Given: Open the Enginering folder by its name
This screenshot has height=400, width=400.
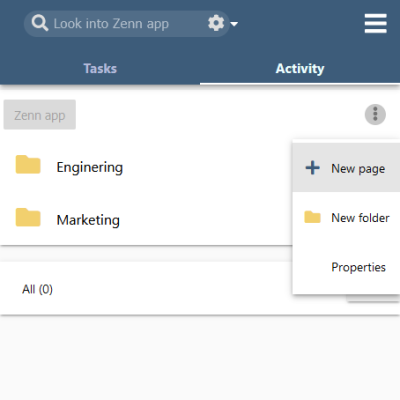Looking at the screenshot, I should (90, 167).
